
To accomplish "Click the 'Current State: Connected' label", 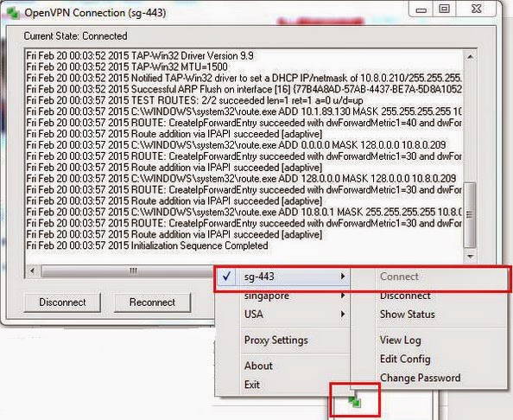I will click(x=75, y=35).
